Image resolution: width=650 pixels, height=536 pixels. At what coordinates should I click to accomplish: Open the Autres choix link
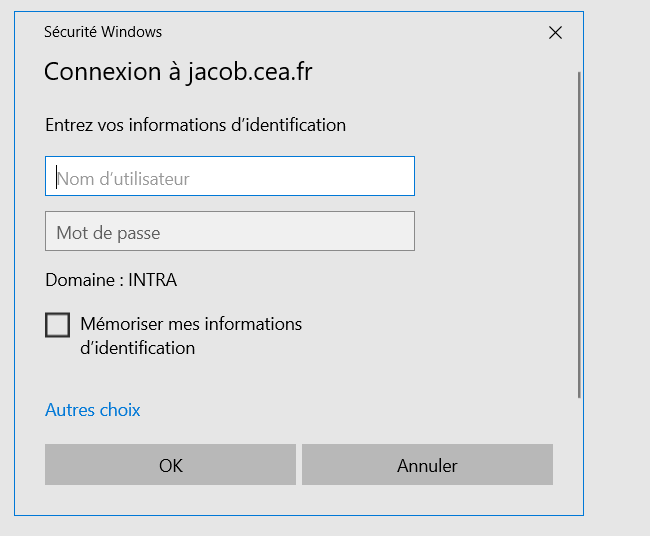93,410
